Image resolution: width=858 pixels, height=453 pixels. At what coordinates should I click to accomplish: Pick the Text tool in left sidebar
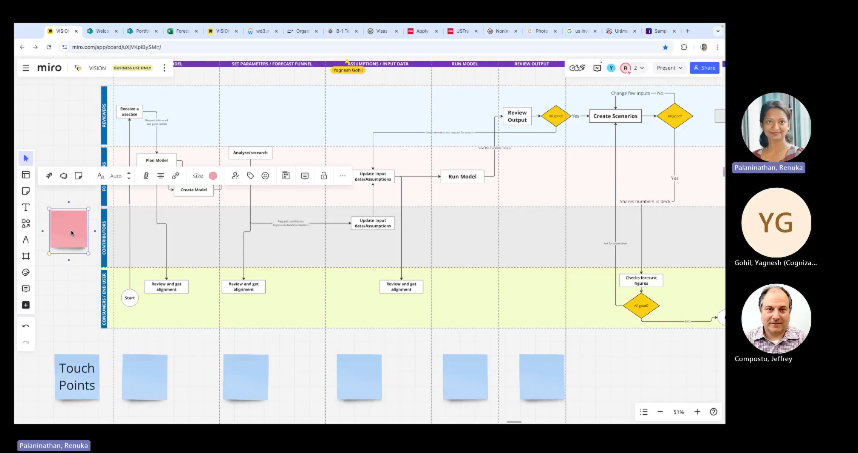tap(26, 207)
